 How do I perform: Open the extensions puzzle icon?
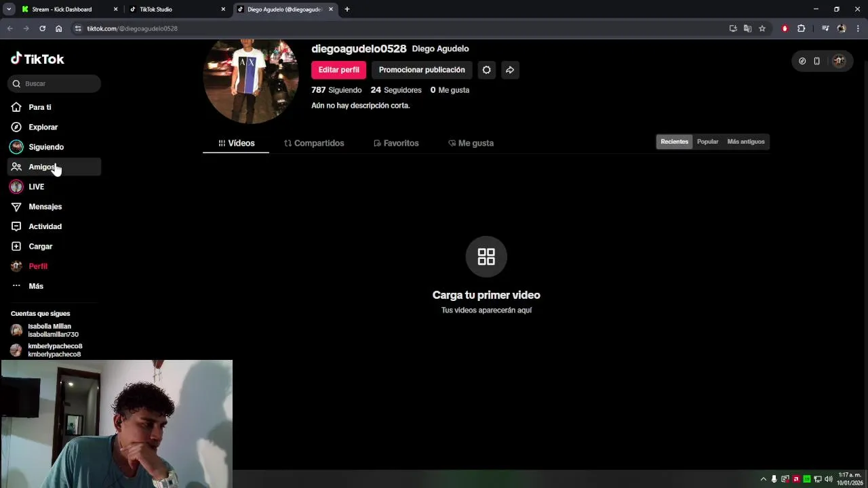(802, 28)
